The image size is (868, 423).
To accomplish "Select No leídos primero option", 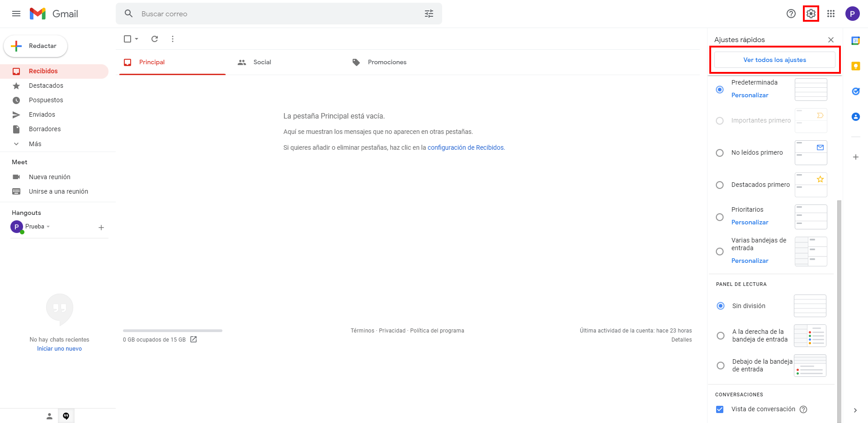I will click(x=720, y=153).
